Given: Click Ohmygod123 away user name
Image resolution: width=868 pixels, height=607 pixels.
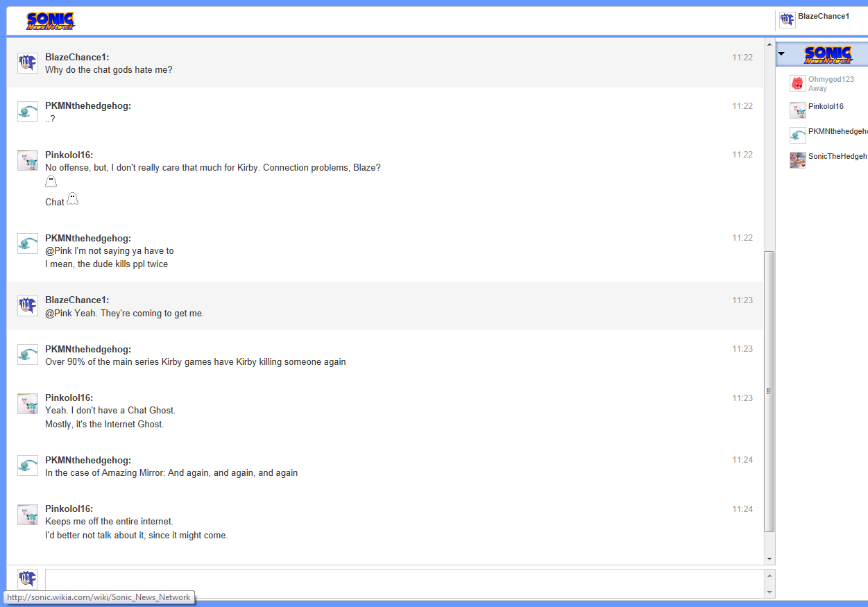Looking at the screenshot, I should point(831,80).
